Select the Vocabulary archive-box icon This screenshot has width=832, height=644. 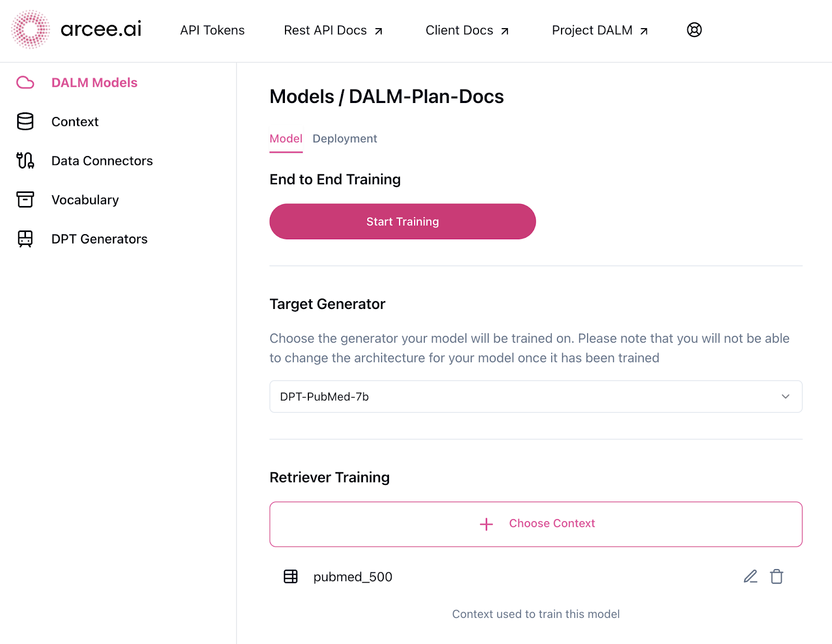[25, 200]
